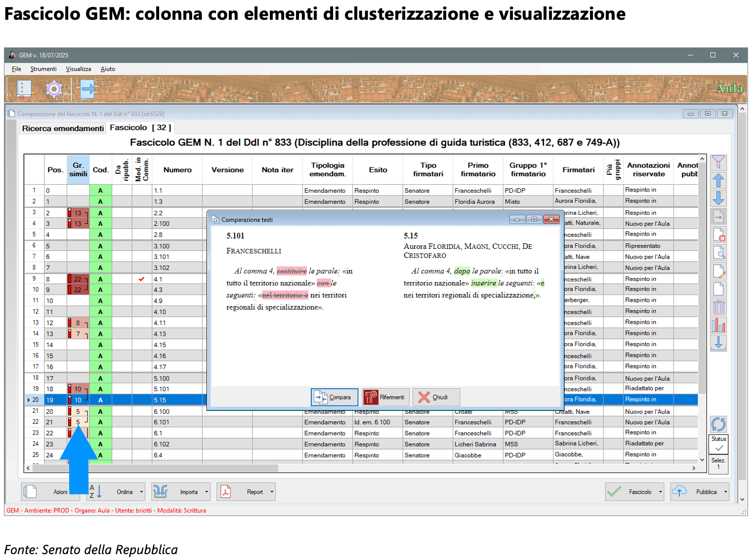752x560 pixels.
Task: Click the similar group marker 22 in row 9
Action: point(78,279)
